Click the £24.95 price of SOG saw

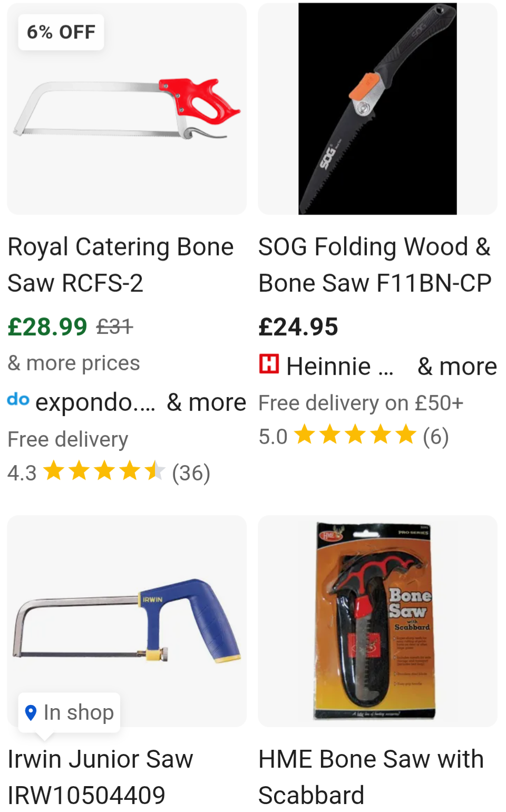[298, 327]
